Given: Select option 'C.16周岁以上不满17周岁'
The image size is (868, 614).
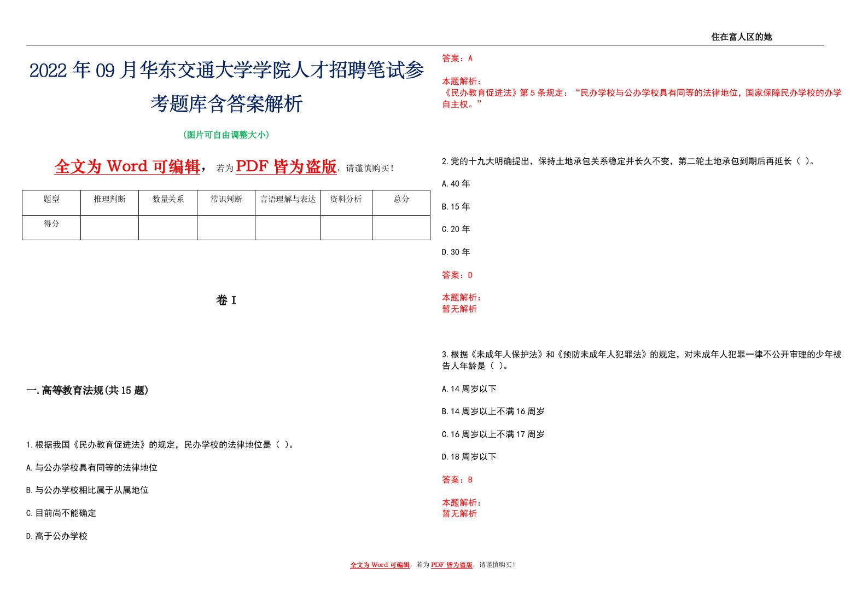Looking at the screenshot, I should click(493, 435).
